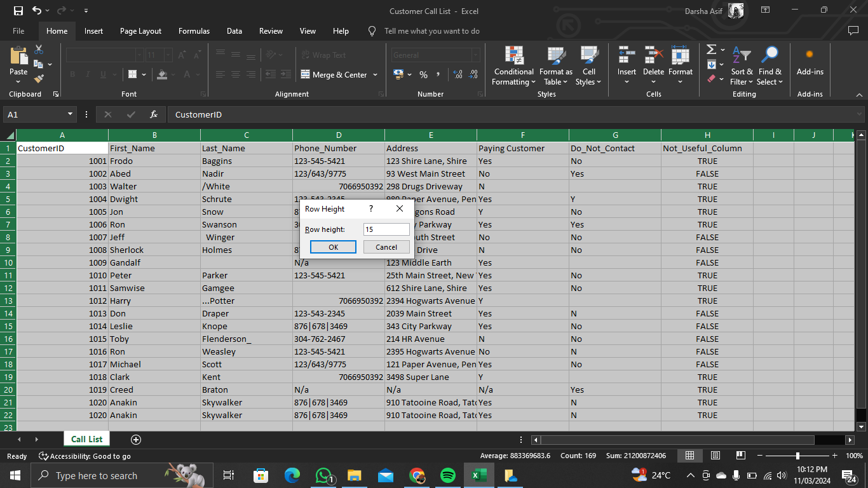
Task: Click the Save icon in title bar
Action: coord(18,11)
